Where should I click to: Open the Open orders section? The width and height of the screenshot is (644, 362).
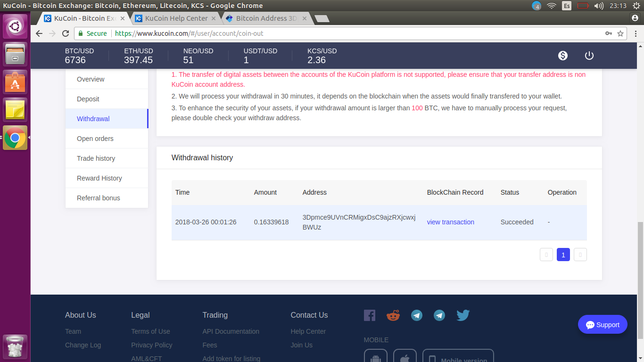[107, 139]
